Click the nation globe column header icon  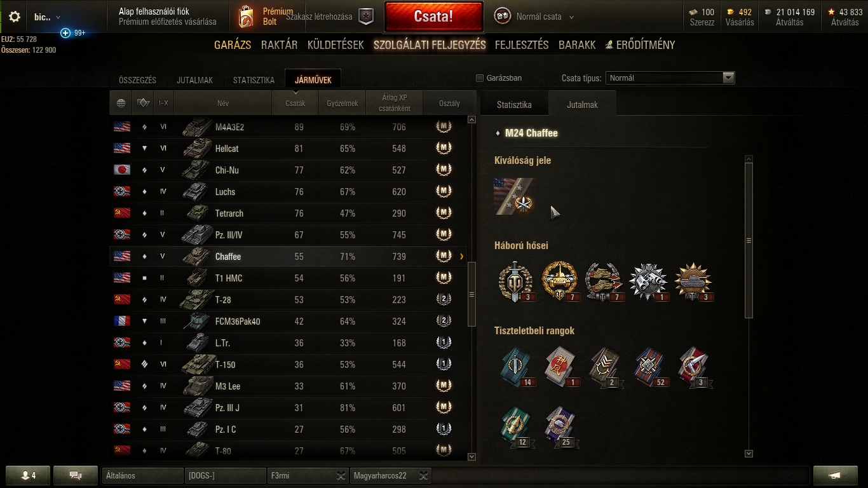pos(121,103)
